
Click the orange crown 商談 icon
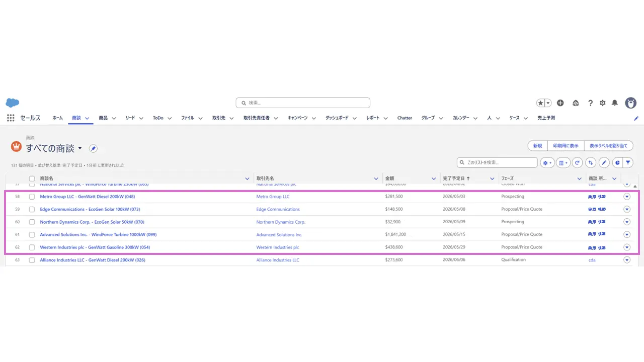[x=16, y=146]
